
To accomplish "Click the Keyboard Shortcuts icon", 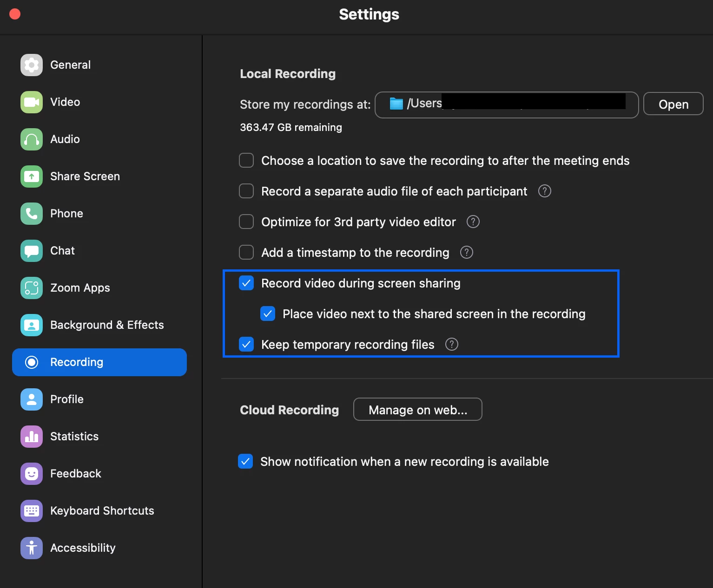I will pos(32,511).
